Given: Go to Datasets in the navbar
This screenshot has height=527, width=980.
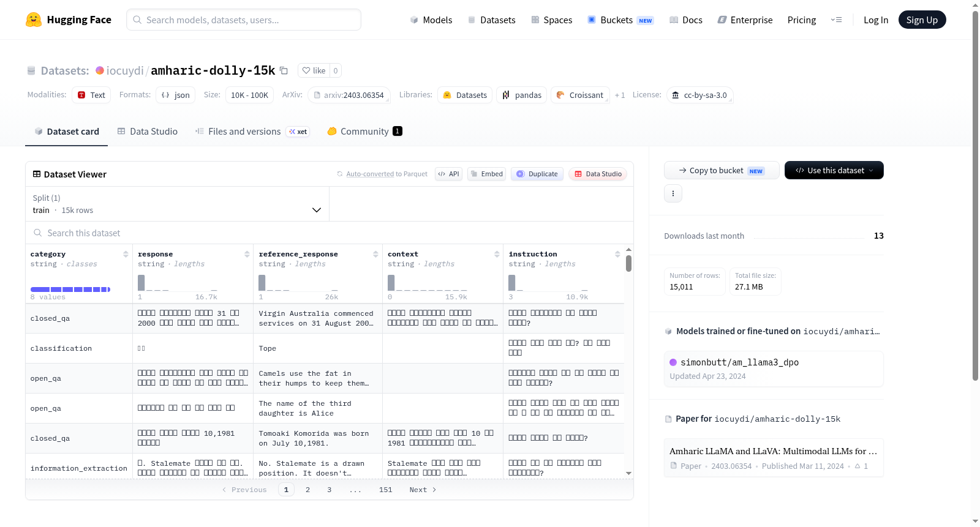Looking at the screenshot, I should click(x=492, y=20).
